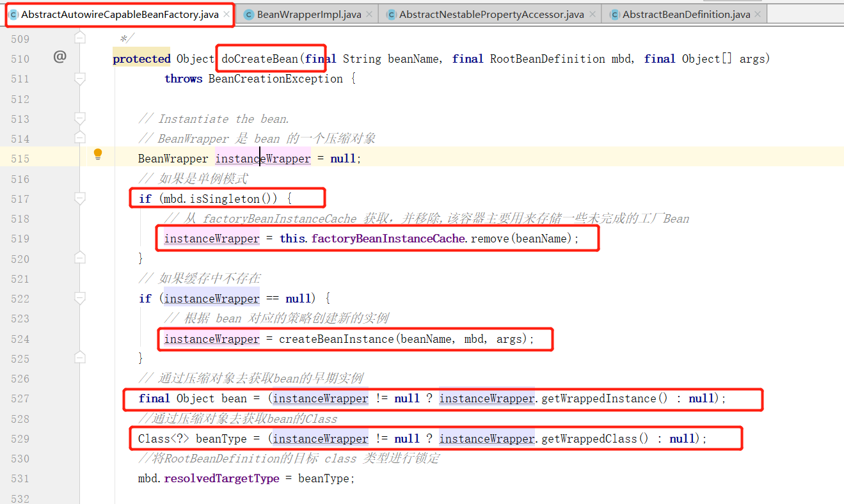Screen dimensions: 844x504
Task: Click the 'protected' keyword on line 510
Action: (141, 59)
